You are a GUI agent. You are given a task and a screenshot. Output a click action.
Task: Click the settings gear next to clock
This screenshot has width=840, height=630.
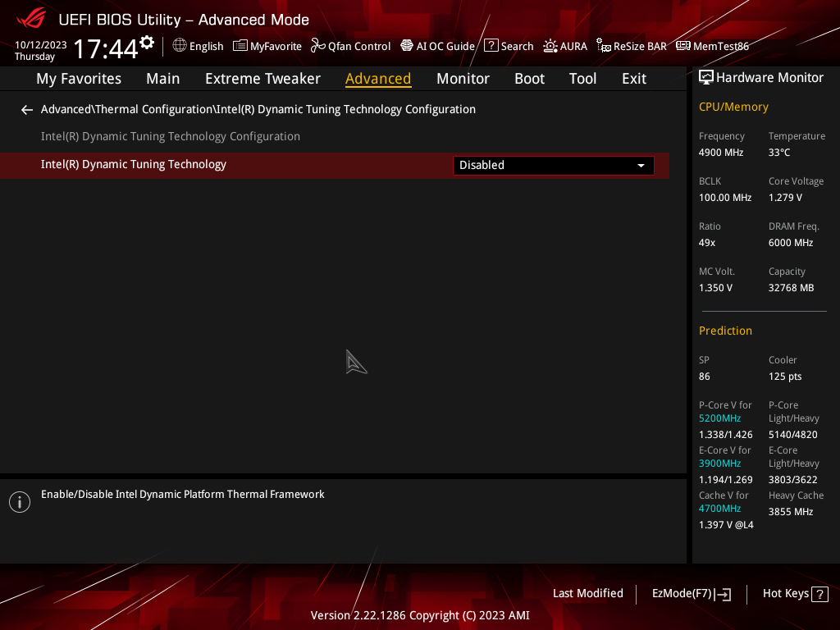147,43
